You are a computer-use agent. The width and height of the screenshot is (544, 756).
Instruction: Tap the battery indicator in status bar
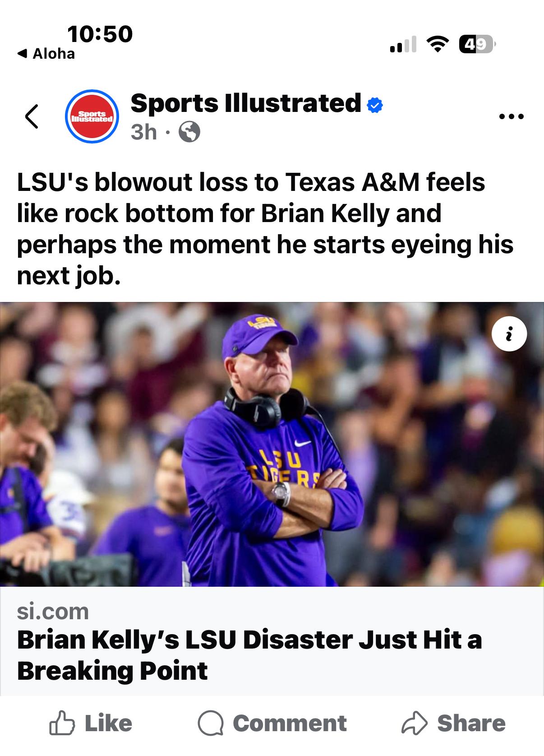477,44
